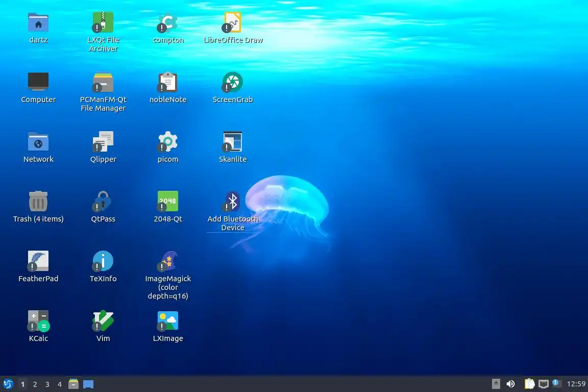Image resolution: width=588 pixels, height=392 pixels.
Task: Open the dartz home folder icon
Action: click(38, 22)
